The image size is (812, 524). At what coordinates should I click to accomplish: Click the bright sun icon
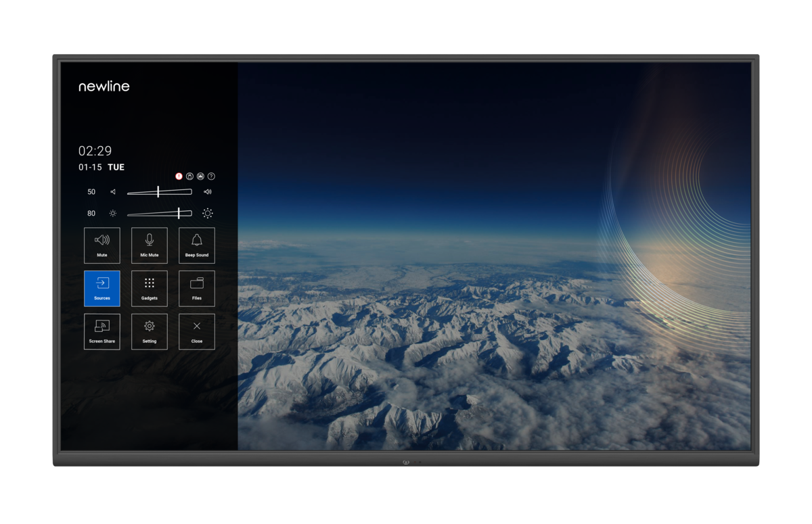(x=207, y=213)
